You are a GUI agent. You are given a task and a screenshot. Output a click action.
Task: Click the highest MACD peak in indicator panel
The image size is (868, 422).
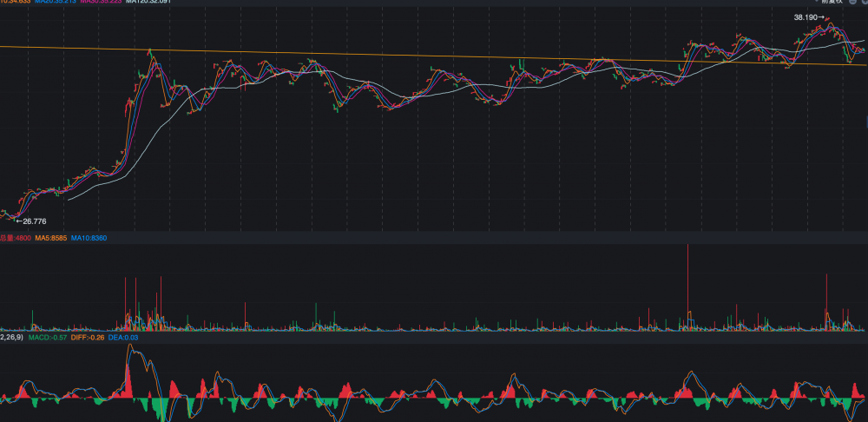coord(132,347)
